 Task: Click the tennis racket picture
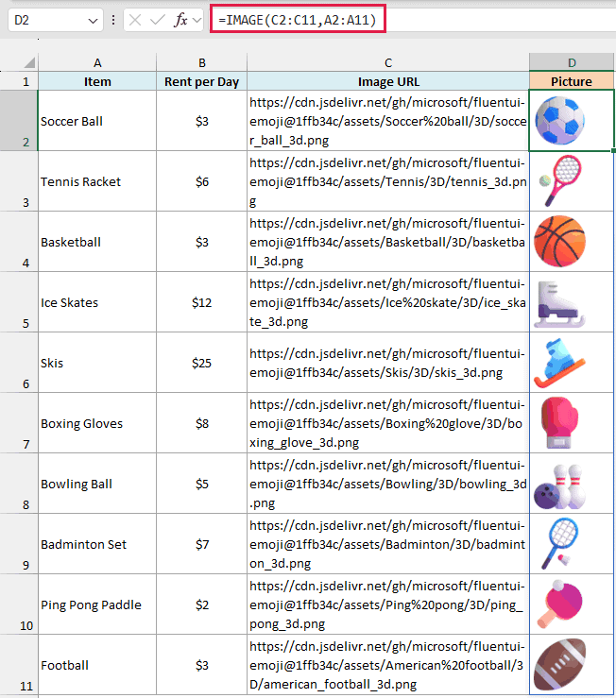tap(560, 180)
